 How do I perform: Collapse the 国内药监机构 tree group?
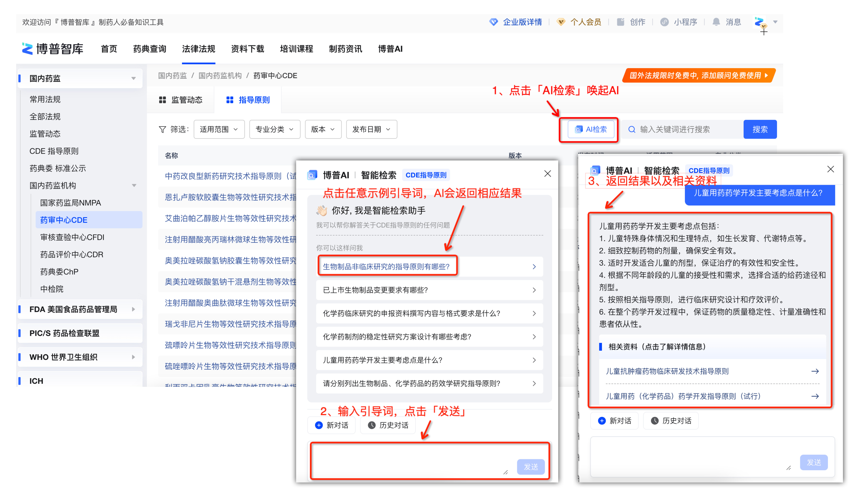coord(134,186)
